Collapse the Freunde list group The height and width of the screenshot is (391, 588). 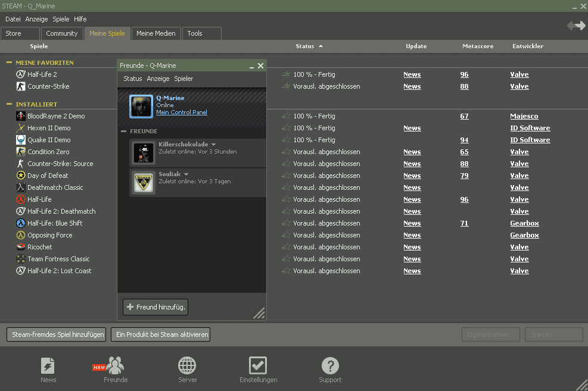124,131
